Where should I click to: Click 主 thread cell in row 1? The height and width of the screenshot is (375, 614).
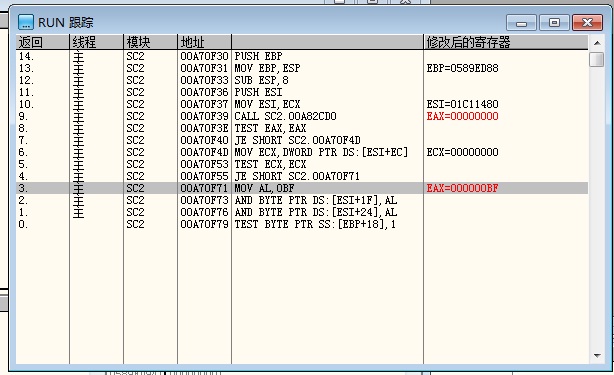pyautogui.click(x=78, y=212)
